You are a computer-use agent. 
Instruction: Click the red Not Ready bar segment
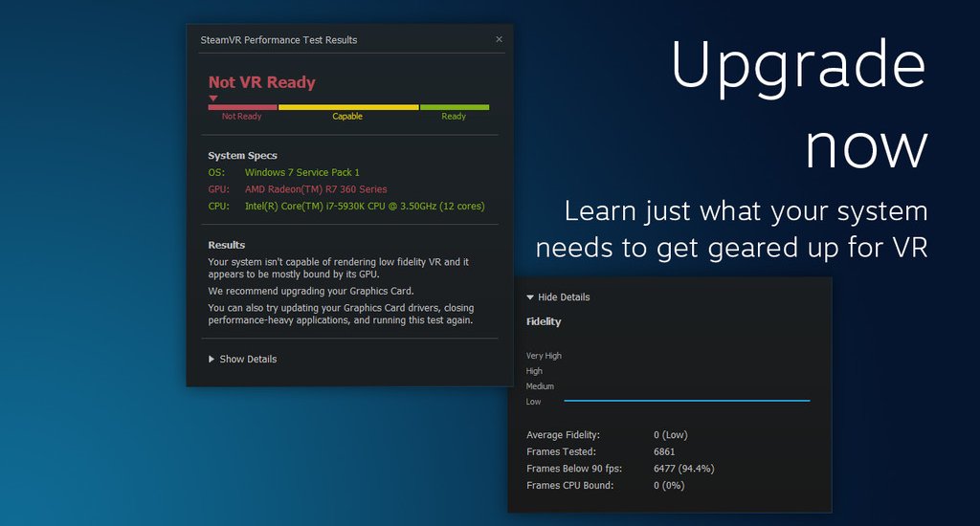242,107
